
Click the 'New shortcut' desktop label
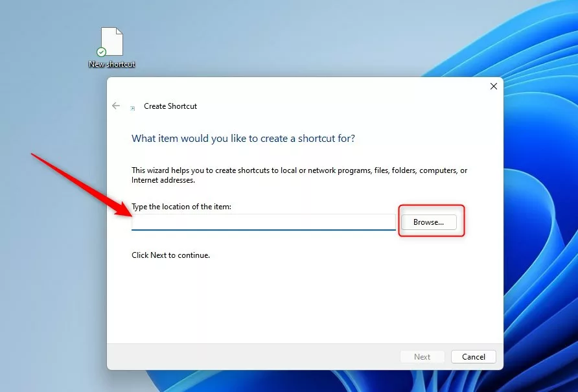[x=111, y=64]
